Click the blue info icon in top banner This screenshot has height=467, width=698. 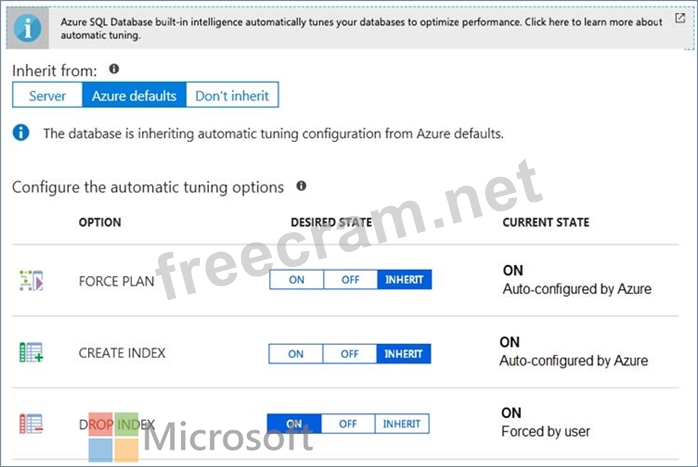pyautogui.click(x=24, y=27)
